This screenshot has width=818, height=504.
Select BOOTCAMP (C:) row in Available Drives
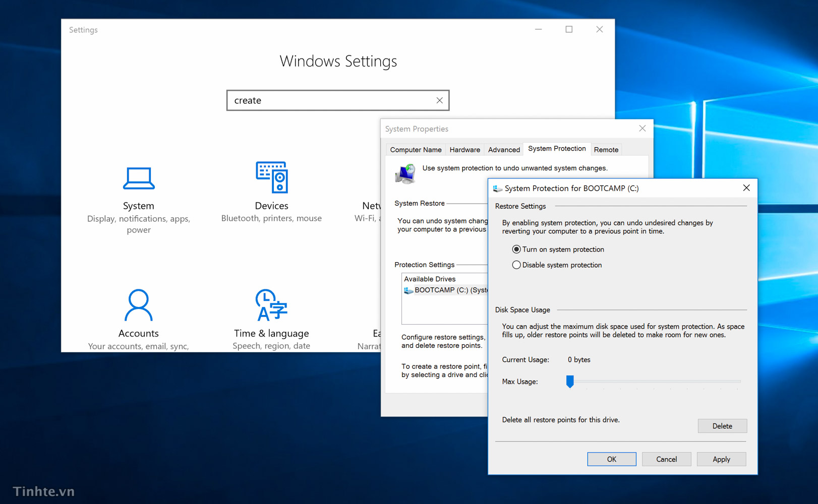point(446,290)
